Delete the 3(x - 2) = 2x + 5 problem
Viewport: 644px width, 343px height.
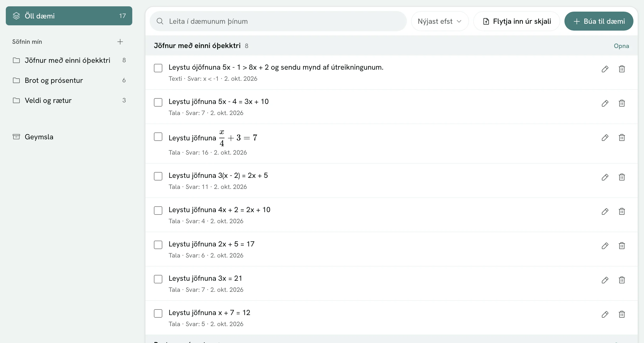tap(622, 177)
